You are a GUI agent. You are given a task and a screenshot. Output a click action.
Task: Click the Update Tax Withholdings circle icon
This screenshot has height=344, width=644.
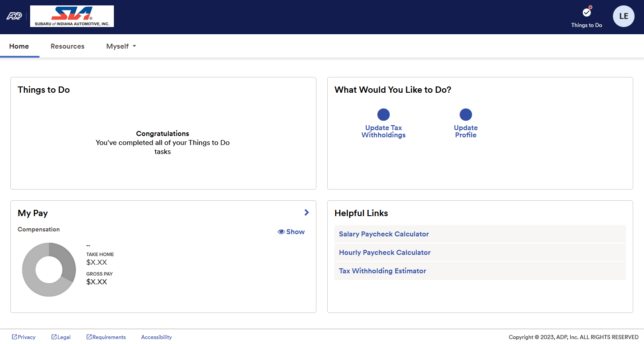click(383, 114)
